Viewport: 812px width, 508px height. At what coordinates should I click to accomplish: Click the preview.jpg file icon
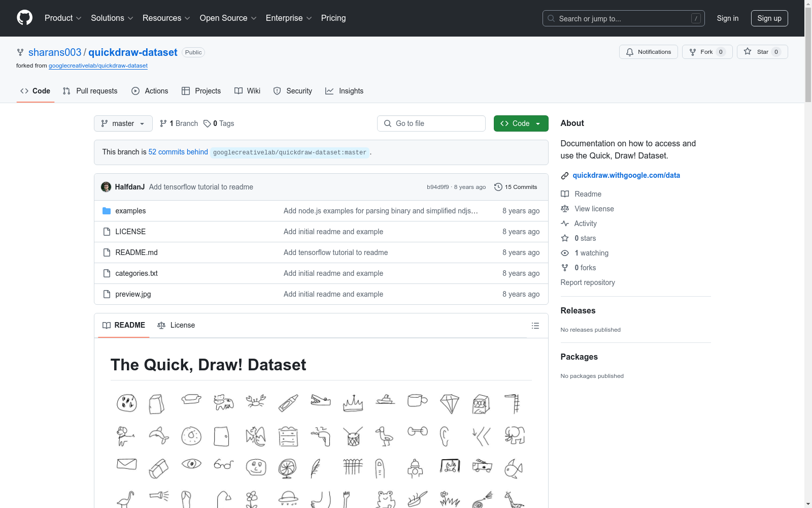coord(107,294)
